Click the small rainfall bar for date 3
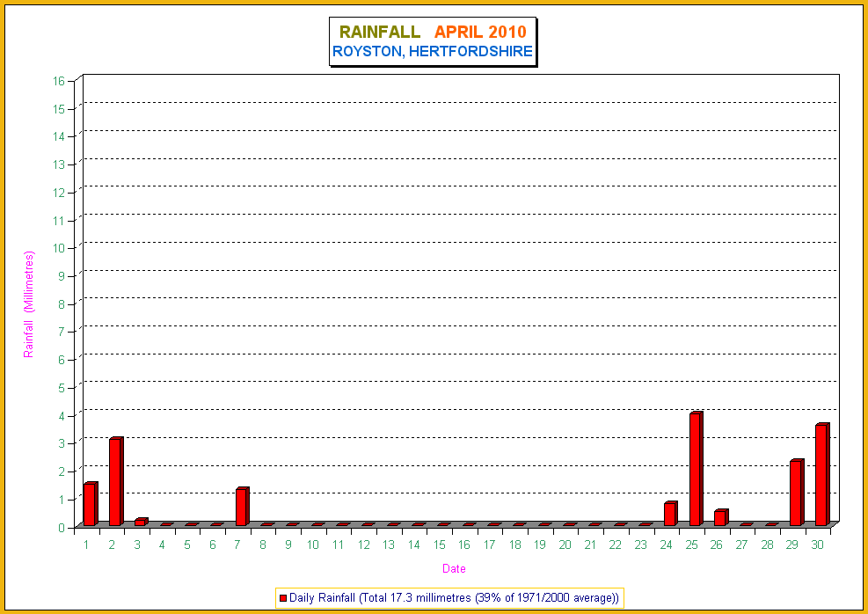 (x=142, y=522)
